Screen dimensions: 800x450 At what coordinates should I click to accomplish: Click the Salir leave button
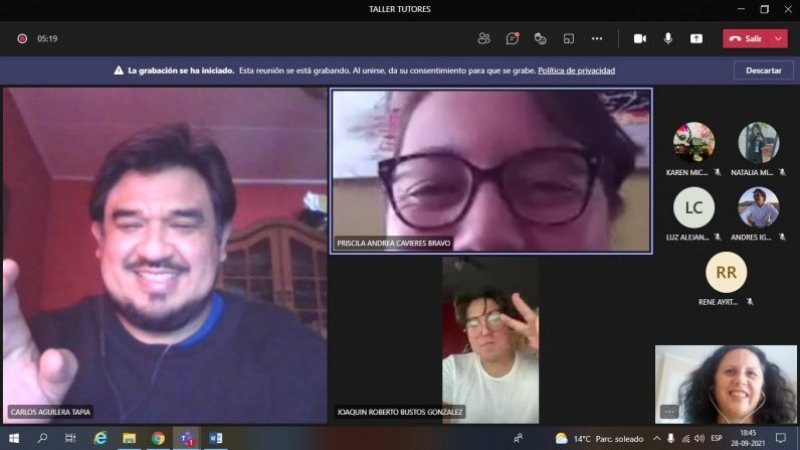(746, 38)
